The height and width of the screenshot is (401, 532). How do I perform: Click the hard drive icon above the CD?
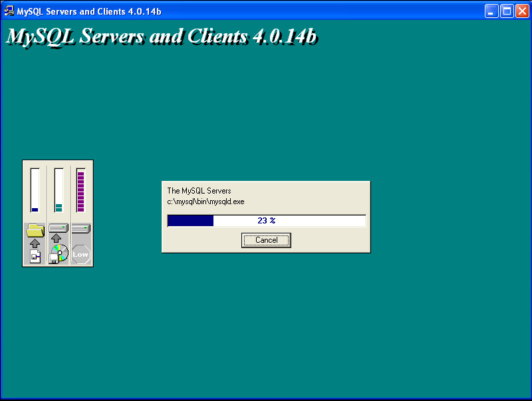tap(59, 228)
